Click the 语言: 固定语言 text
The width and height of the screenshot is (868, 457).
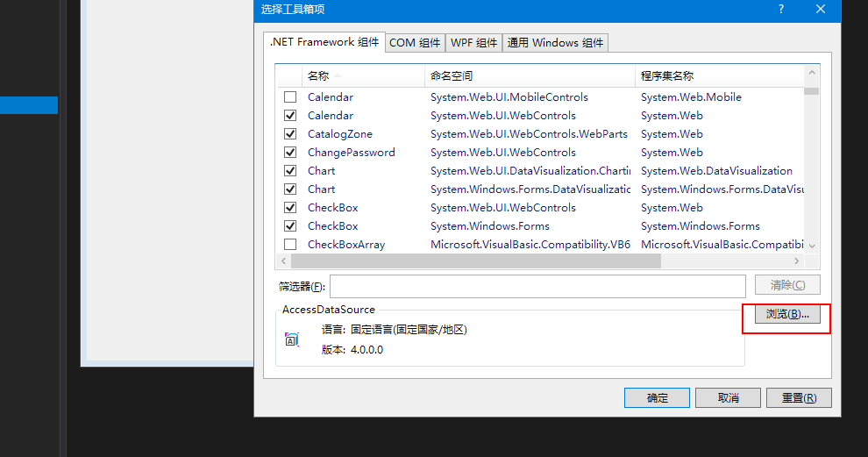[395, 330]
